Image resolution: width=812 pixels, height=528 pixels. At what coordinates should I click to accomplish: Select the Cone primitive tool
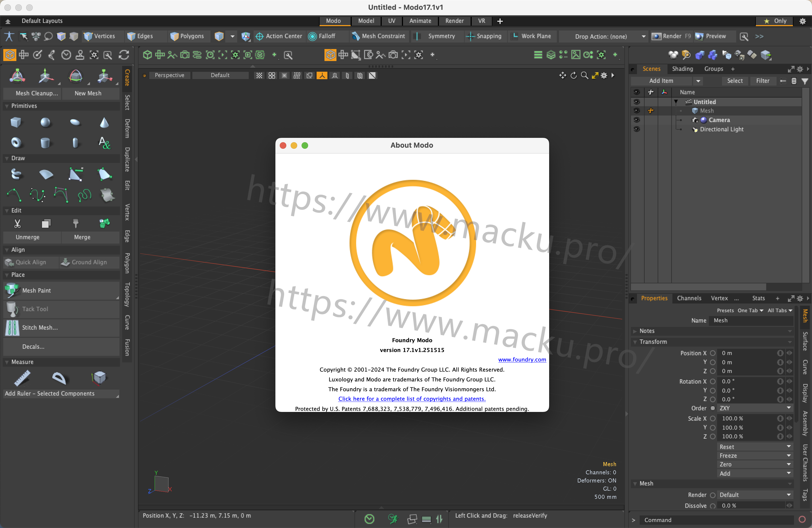[104, 122]
